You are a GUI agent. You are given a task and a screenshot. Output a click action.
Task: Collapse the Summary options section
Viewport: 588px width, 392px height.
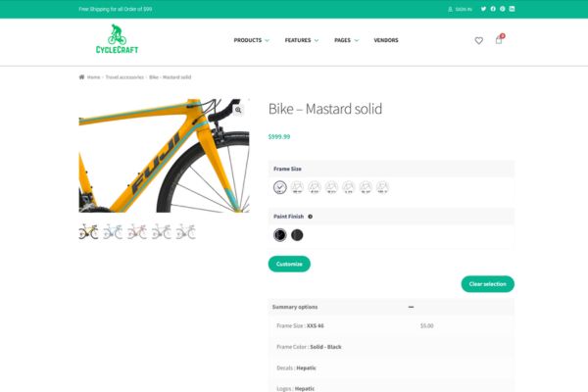coord(411,307)
